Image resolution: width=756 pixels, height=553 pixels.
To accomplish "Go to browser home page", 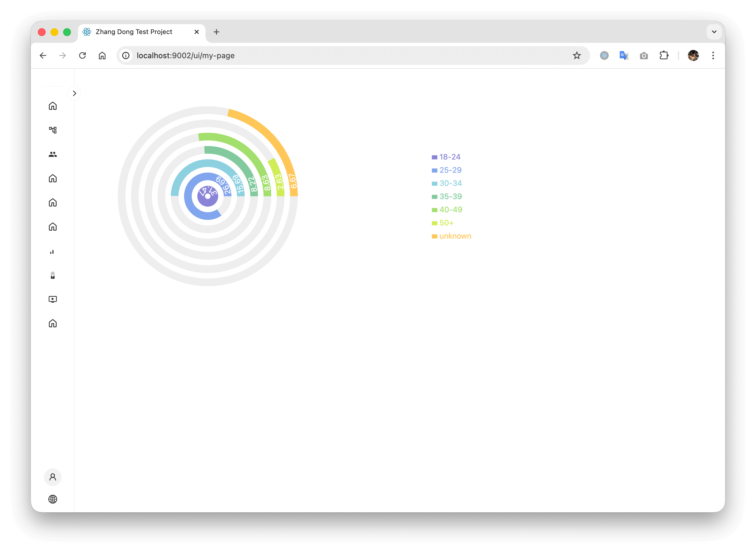I will tap(102, 55).
